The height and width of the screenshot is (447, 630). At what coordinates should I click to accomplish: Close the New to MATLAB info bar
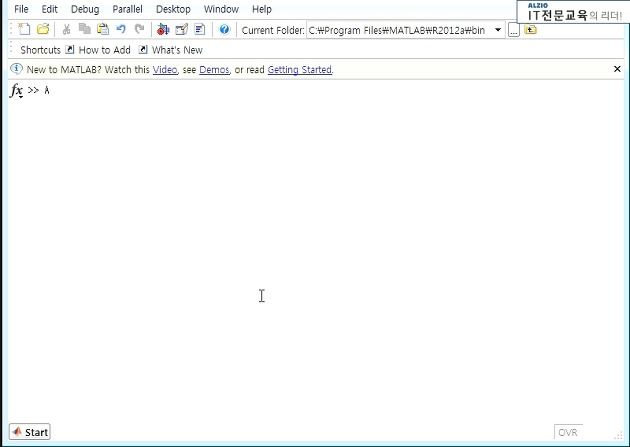point(617,69)
